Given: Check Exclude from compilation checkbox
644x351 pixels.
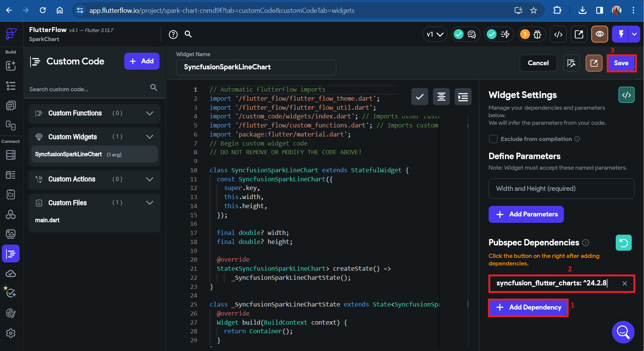Looking at the screenshot, I should [493, 139].
